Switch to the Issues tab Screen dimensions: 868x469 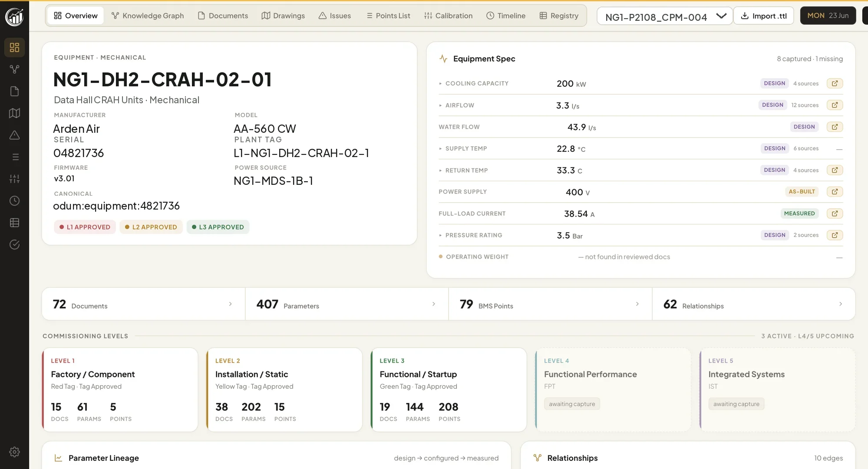pos(335,16)
